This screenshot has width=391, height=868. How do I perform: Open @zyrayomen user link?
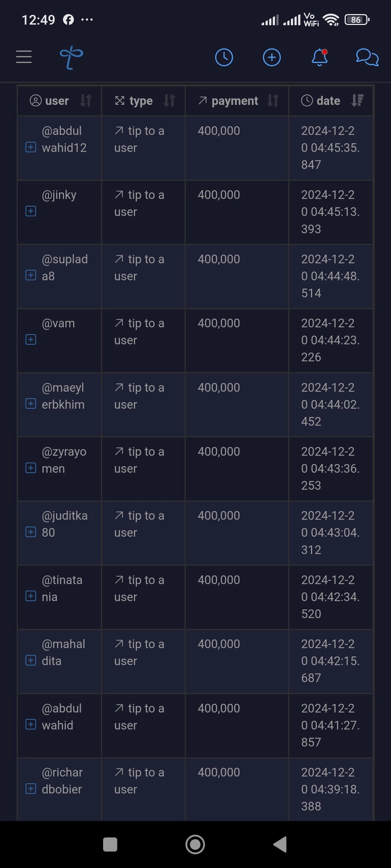click(x=64, y=460)
